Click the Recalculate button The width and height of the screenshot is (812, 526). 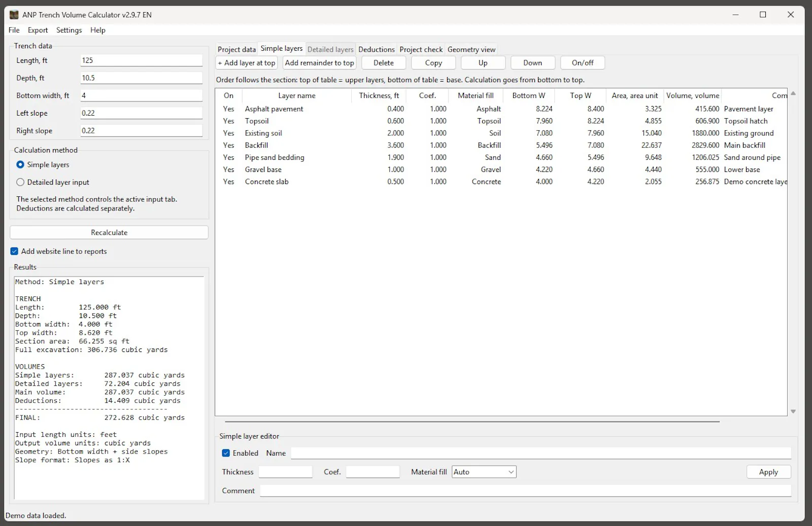(109, 232)
